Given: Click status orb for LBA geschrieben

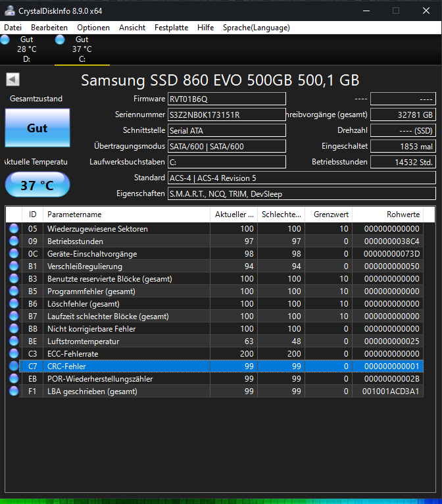Looking at the screenshot, I should [x=14, y=391].
